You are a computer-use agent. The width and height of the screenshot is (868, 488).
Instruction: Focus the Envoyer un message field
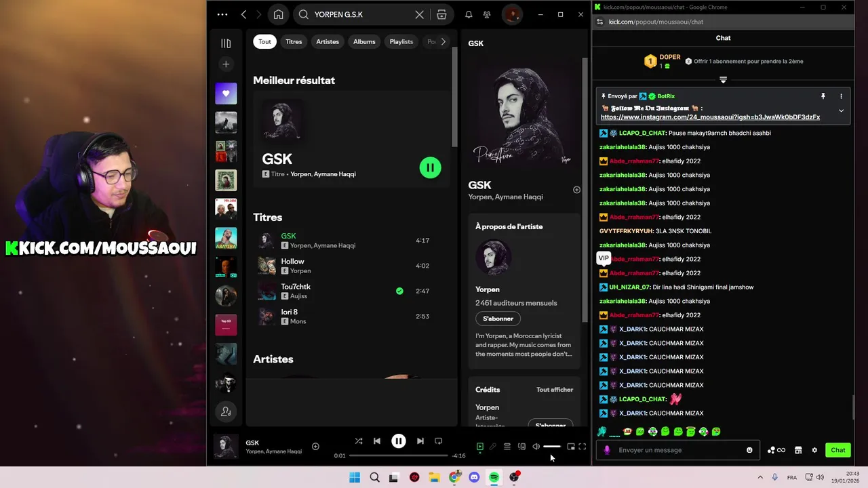(677, 450)
